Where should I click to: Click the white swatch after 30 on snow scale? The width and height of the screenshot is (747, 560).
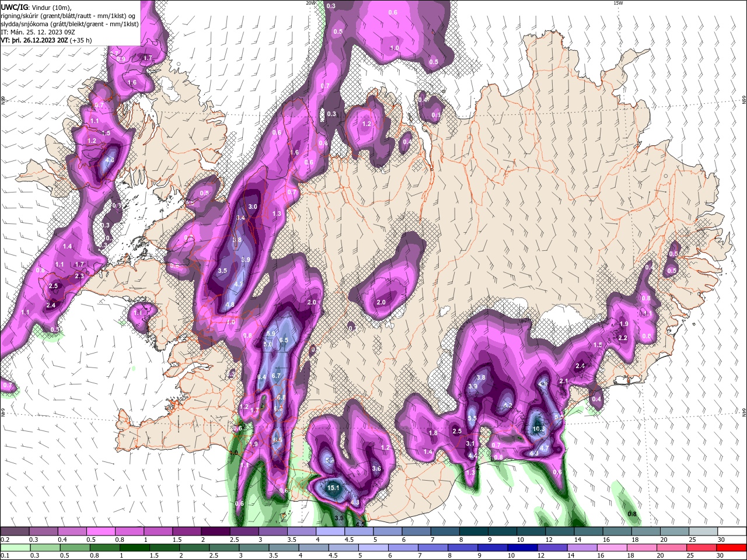[x=732, y=531]
